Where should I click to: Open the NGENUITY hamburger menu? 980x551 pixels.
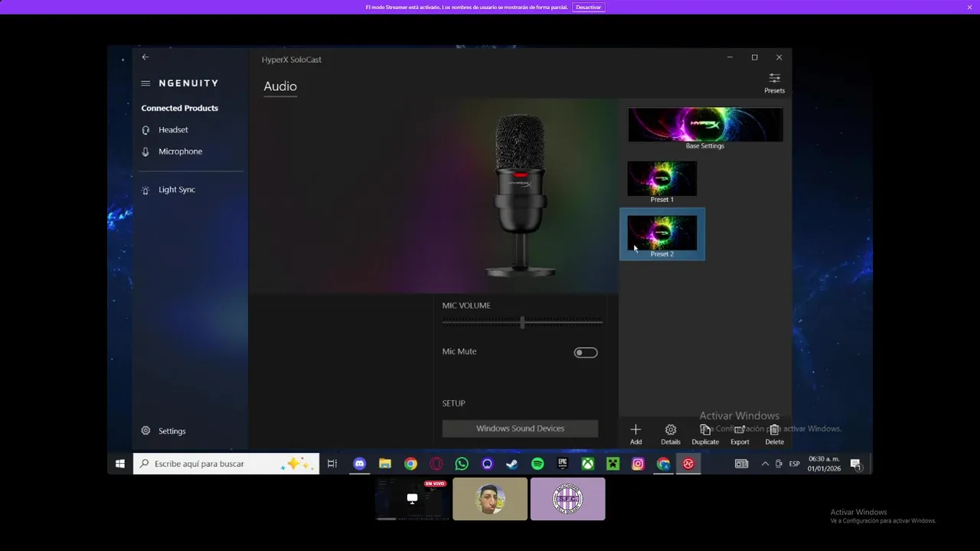pos(145,83)
